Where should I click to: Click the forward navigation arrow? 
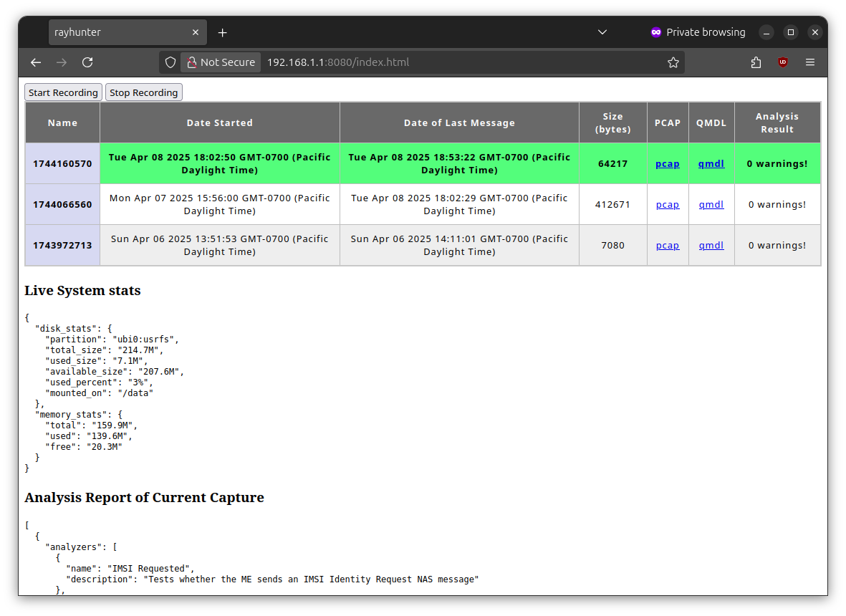pos(62,62)
